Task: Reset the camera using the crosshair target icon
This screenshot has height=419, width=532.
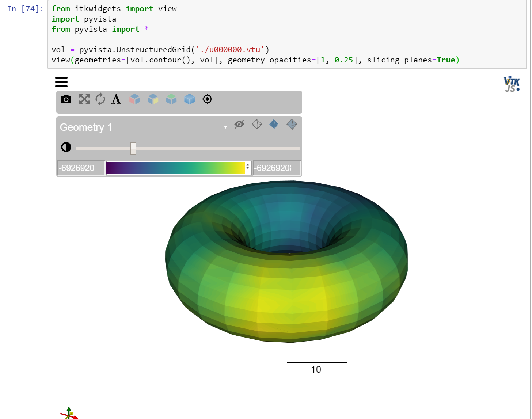Action: (x=207, y=99)
